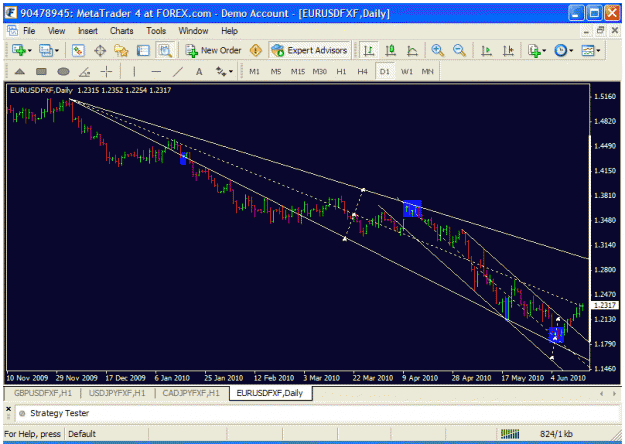
Task: Select the horizontal line tool
Action: (156, 72)
